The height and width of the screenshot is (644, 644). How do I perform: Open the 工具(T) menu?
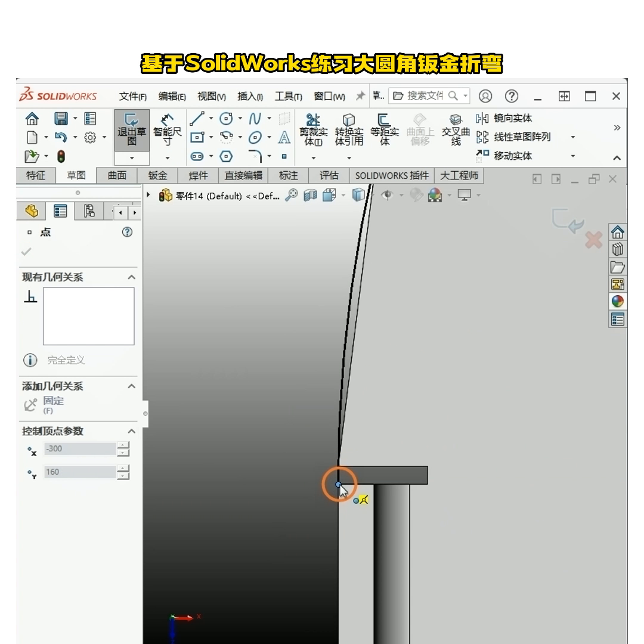[289, 97]
